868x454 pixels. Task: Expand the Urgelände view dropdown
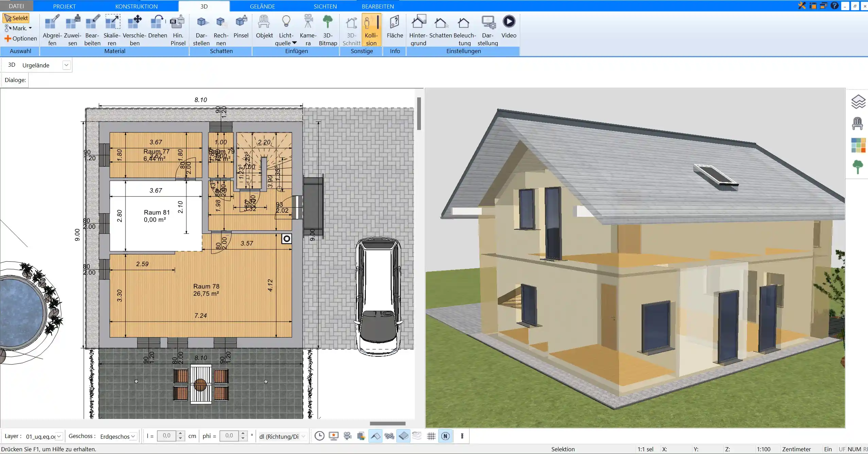(x=66, y=65)
